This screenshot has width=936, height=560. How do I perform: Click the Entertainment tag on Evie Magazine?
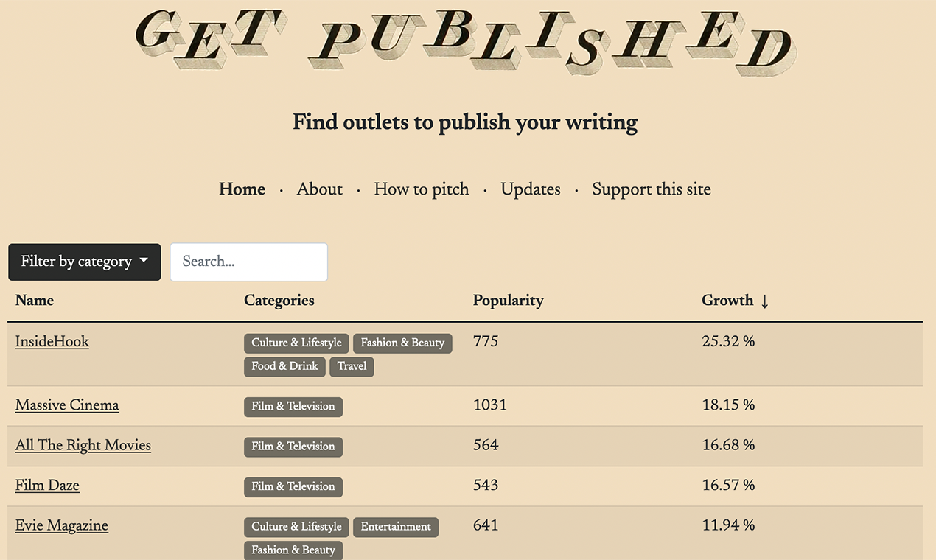point(396,527)
